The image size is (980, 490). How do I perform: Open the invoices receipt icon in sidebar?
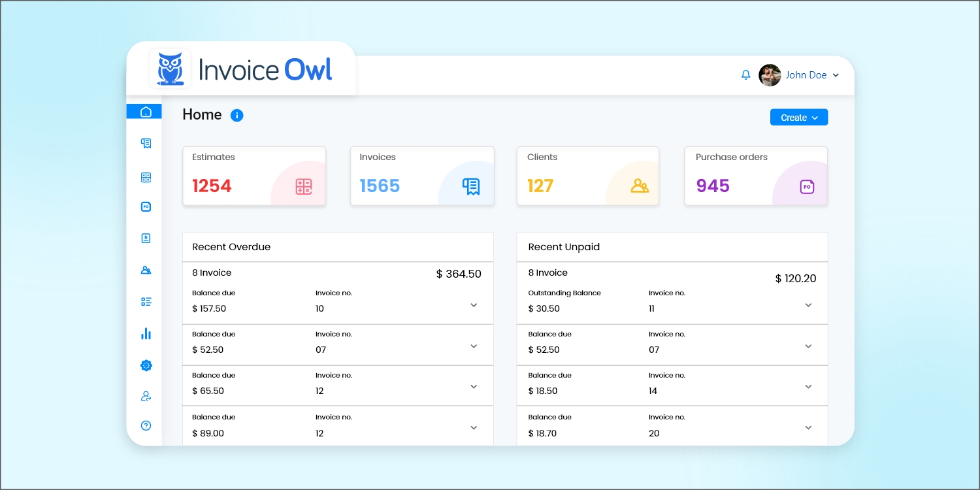coord(146,143)
